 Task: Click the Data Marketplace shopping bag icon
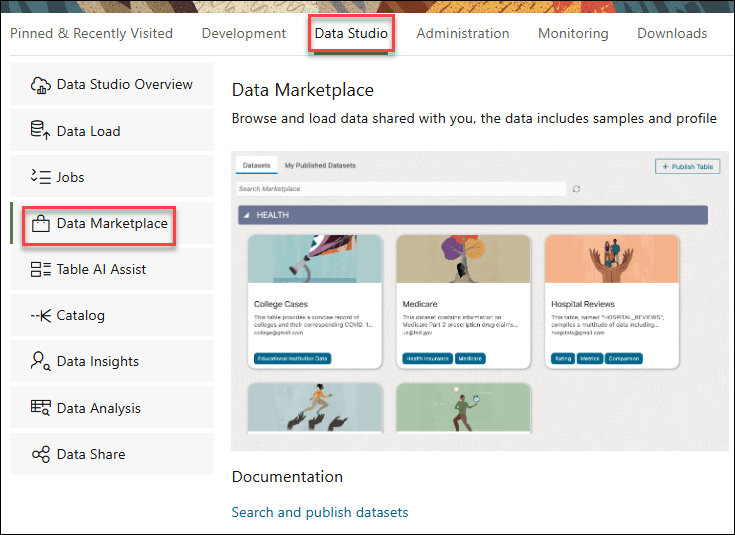click(x=41, y=224)
